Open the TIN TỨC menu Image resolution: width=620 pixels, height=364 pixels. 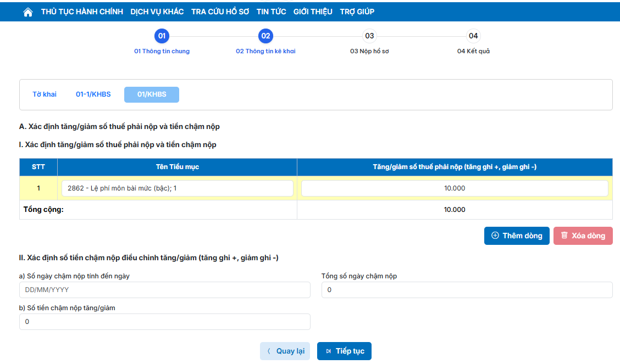271,12
